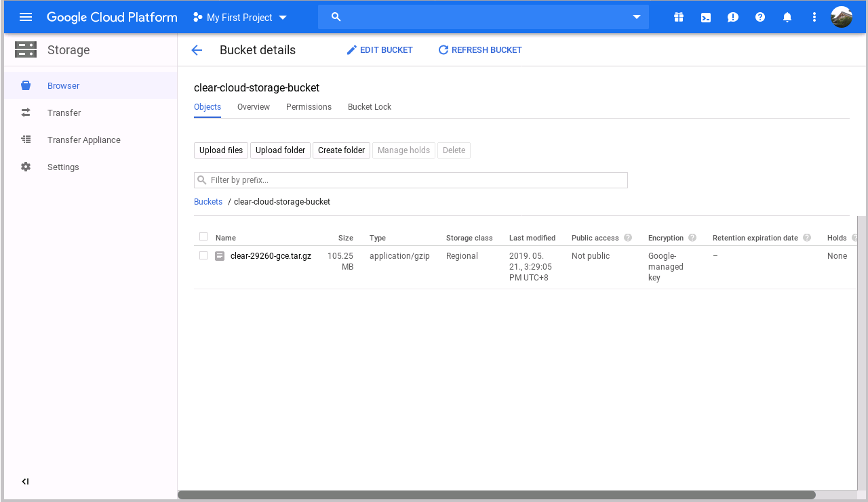Open the hamburger navigation menu

pos(26,17)
